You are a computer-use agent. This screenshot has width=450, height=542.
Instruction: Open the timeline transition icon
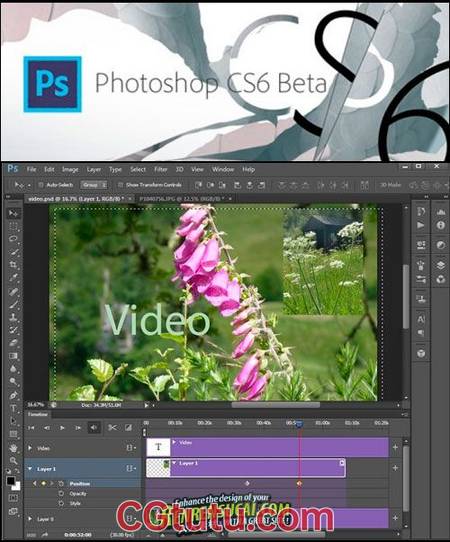pos(128,428)
